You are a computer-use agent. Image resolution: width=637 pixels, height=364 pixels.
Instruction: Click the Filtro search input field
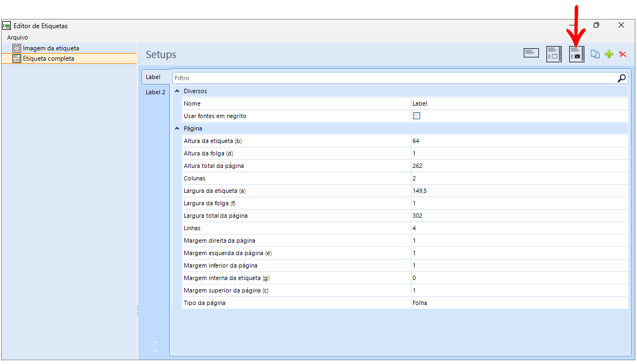[394, 78]
